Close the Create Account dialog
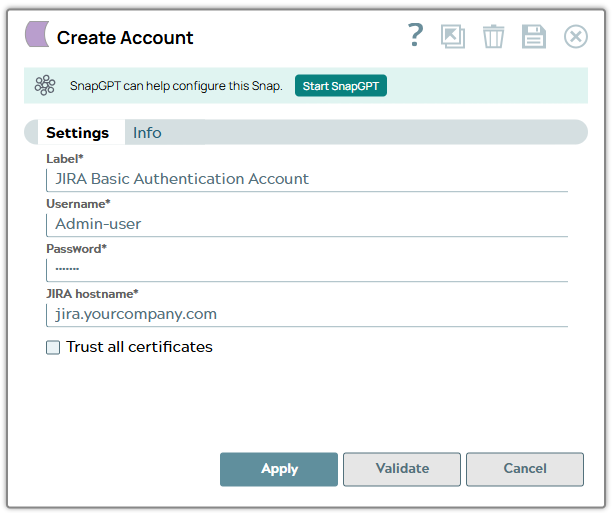The image size is (612, 513). (x=576, y=37)
